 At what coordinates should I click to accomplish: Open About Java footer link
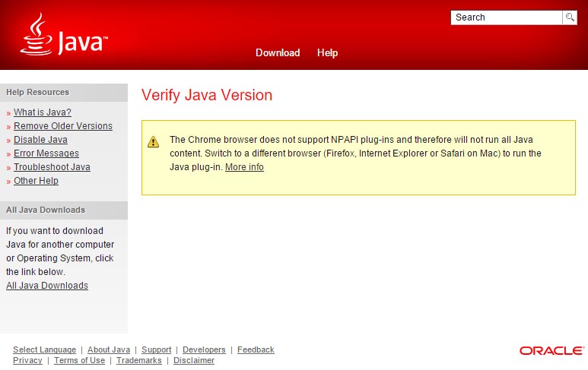[109, 349]
